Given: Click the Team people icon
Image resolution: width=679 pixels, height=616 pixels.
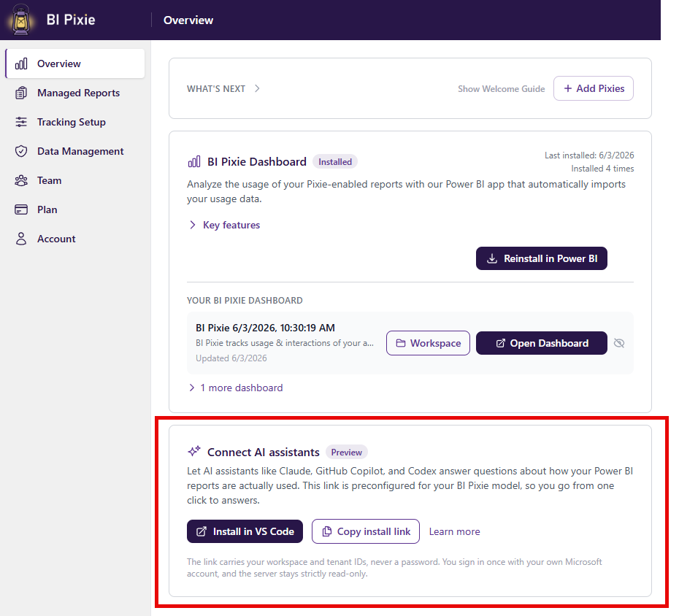Looking at the screenshot, I should pyautogui.click(x=21, y=180).
